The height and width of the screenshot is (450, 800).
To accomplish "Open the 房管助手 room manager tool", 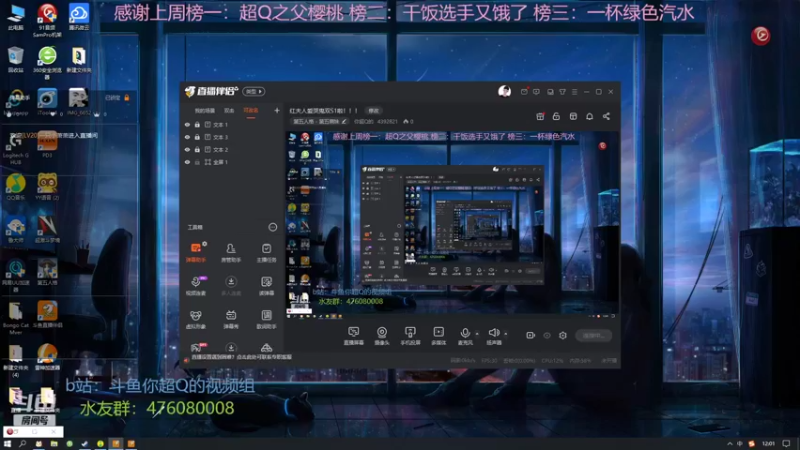I will pos(231,253).
